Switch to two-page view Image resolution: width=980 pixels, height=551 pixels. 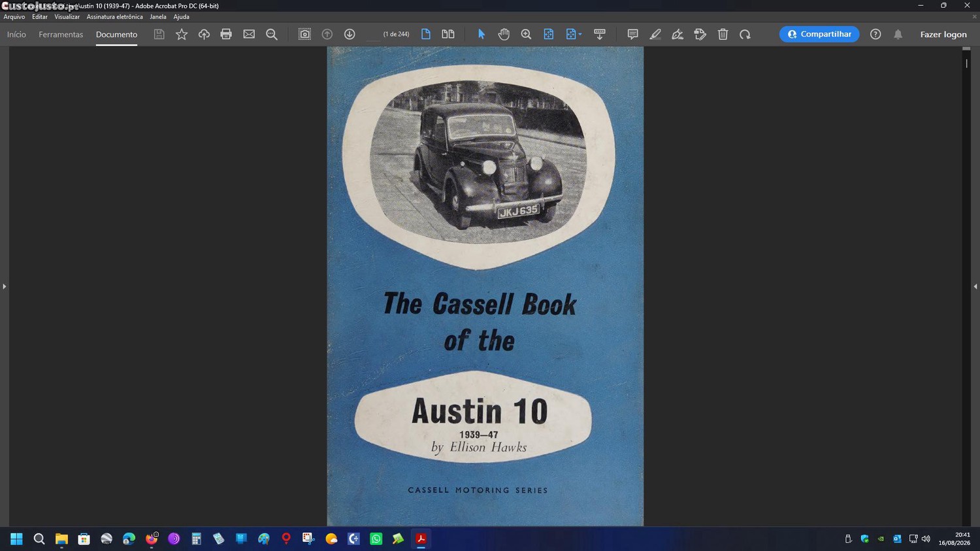point(448,34)
